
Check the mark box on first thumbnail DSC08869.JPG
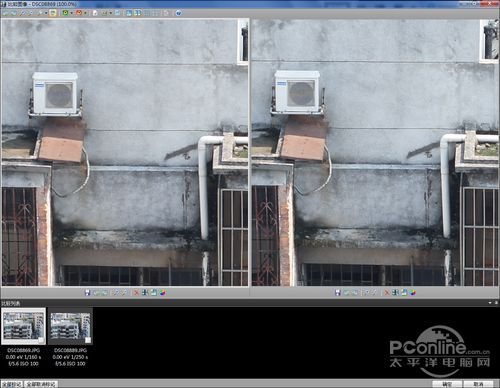coord(41,340)
